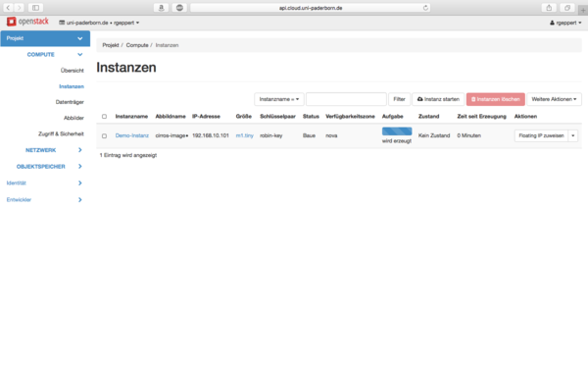
Task: Open a new tab with plus button
Action: click(583, 11)
